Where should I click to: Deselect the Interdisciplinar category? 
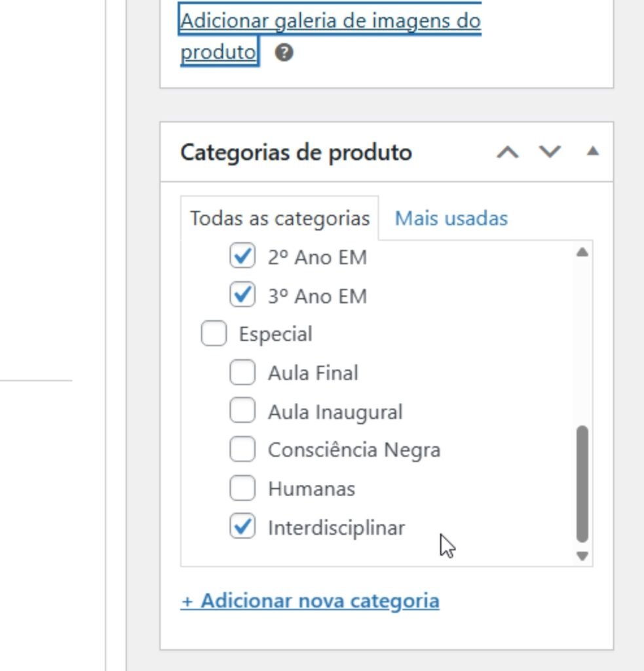pyautogui.click(x=242, y=527)
